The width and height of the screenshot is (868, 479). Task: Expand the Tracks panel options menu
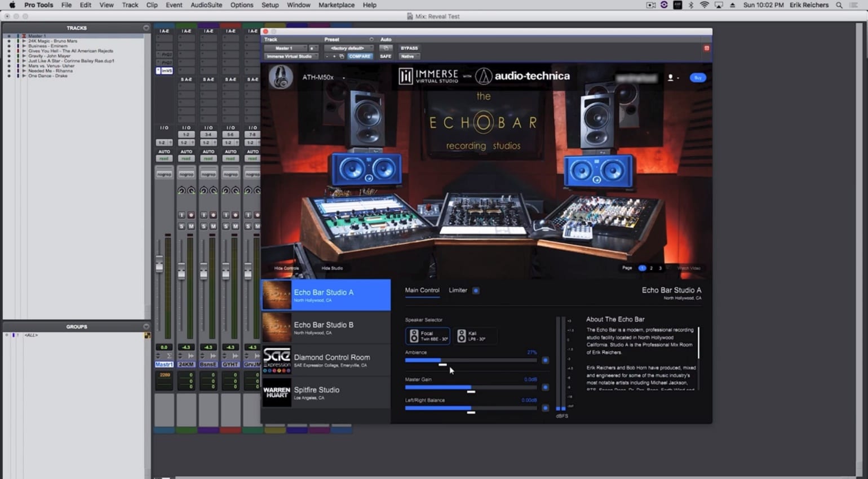[146, 28]
